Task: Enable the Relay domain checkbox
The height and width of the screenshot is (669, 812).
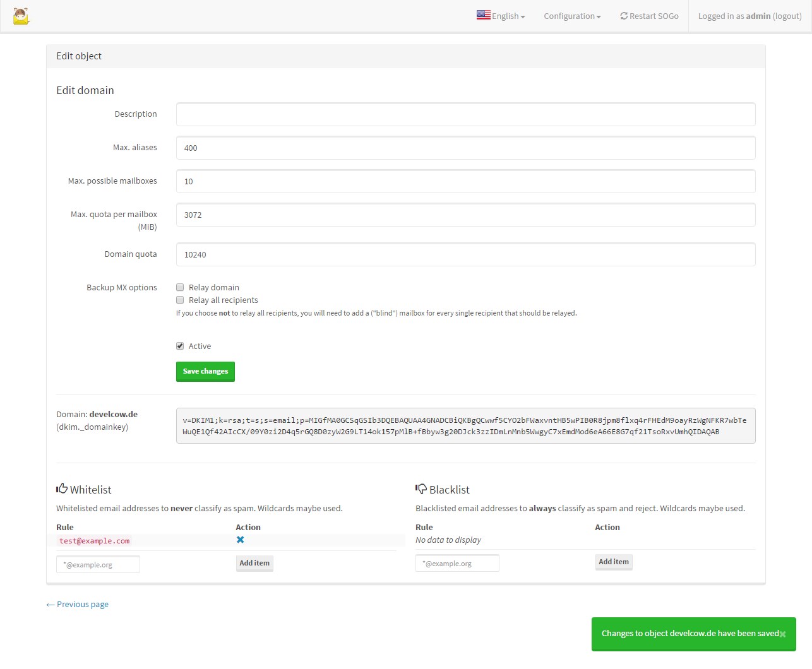Action: [180, 287]
